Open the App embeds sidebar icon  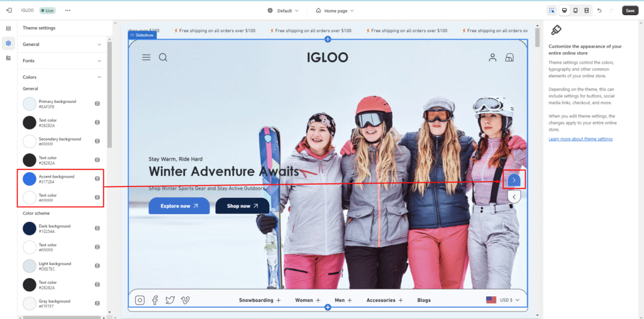(8, 58)
